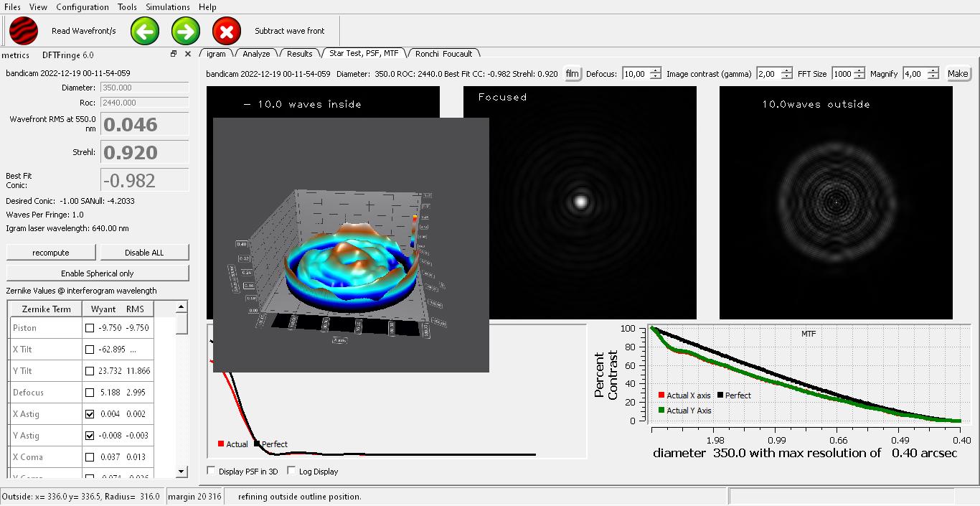
Task: Uncheck the X Astig Zernike term
Action: pos(90,414)
